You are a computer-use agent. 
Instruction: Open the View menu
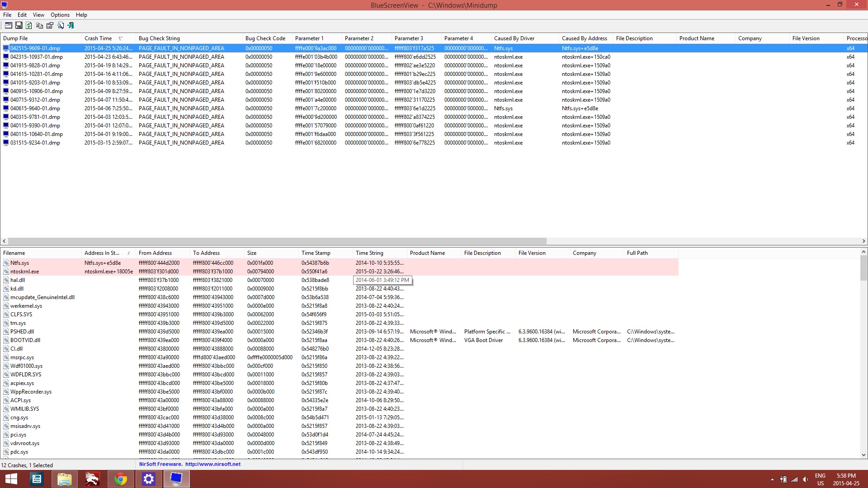click(x=38, y=15)
